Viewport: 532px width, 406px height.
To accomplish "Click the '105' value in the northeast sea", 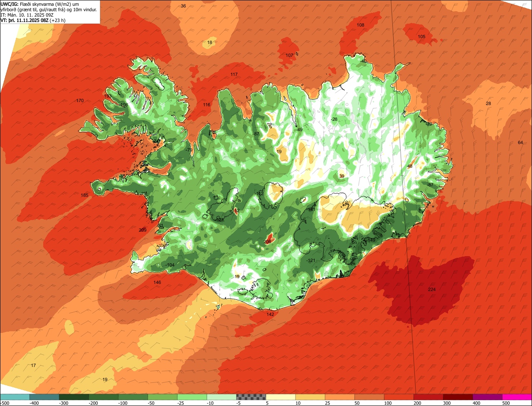I will 421,37.
